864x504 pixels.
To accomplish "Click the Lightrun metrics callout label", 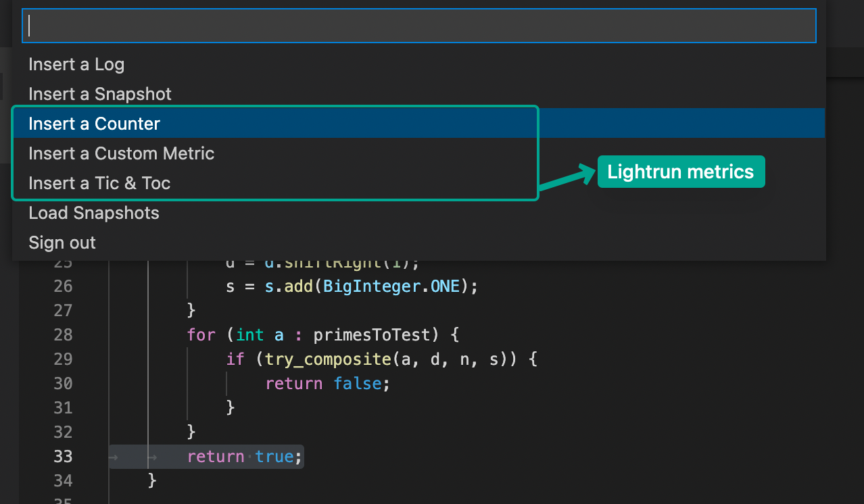I will pos(680,172).
